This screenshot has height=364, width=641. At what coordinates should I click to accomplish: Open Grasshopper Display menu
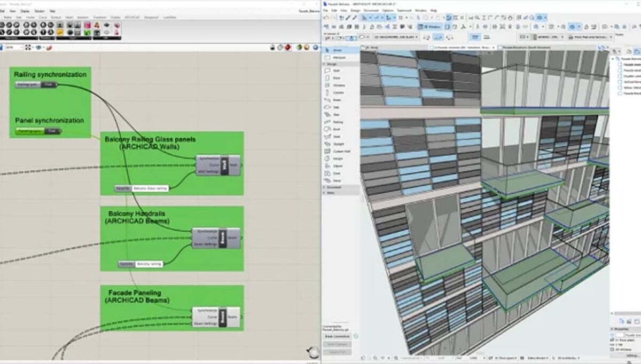[x=25, y=11]
